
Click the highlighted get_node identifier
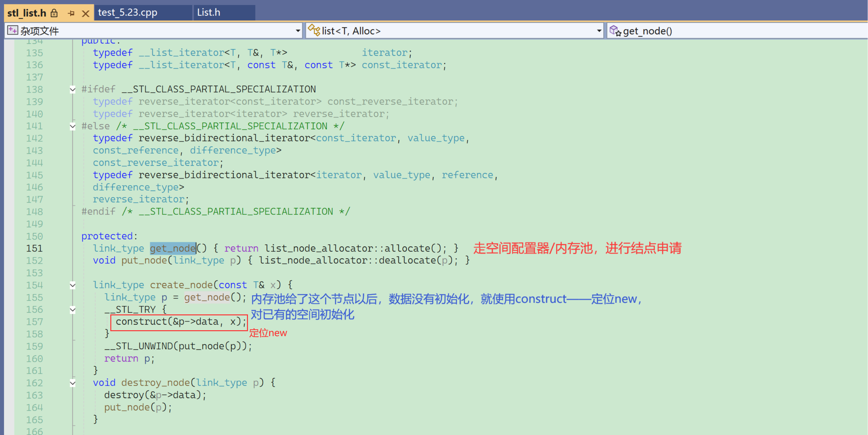tap(173, 248)
